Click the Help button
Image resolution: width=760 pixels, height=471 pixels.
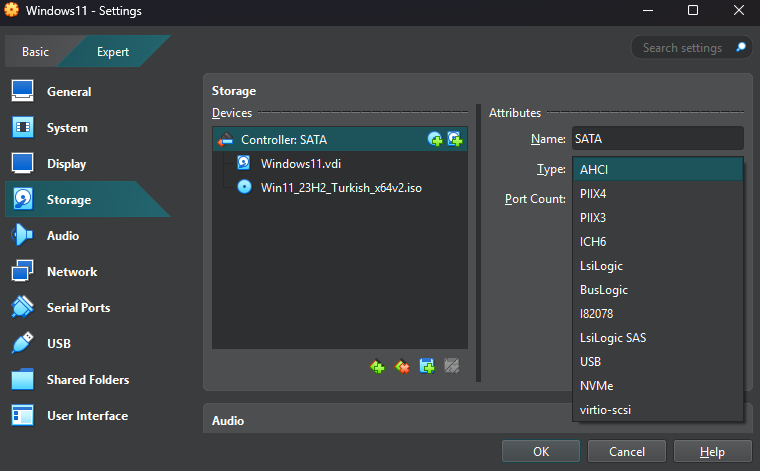[712, 452]
